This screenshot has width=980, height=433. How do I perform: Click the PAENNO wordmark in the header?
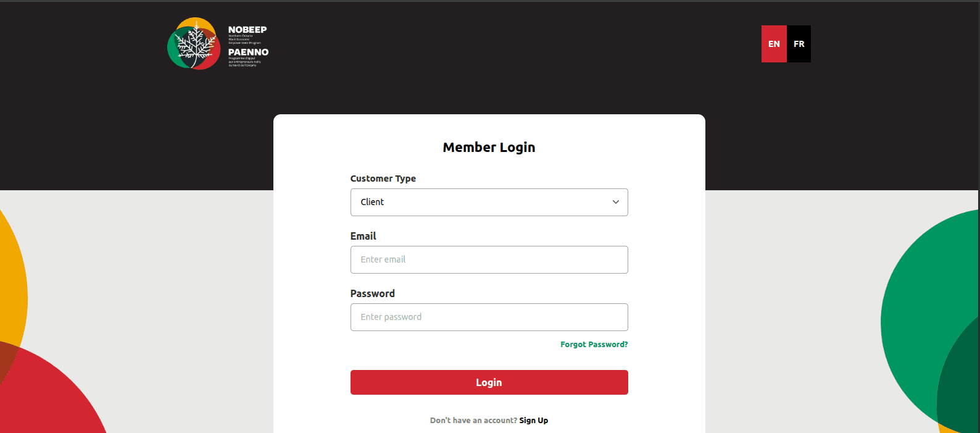click(x=248, y=53)
